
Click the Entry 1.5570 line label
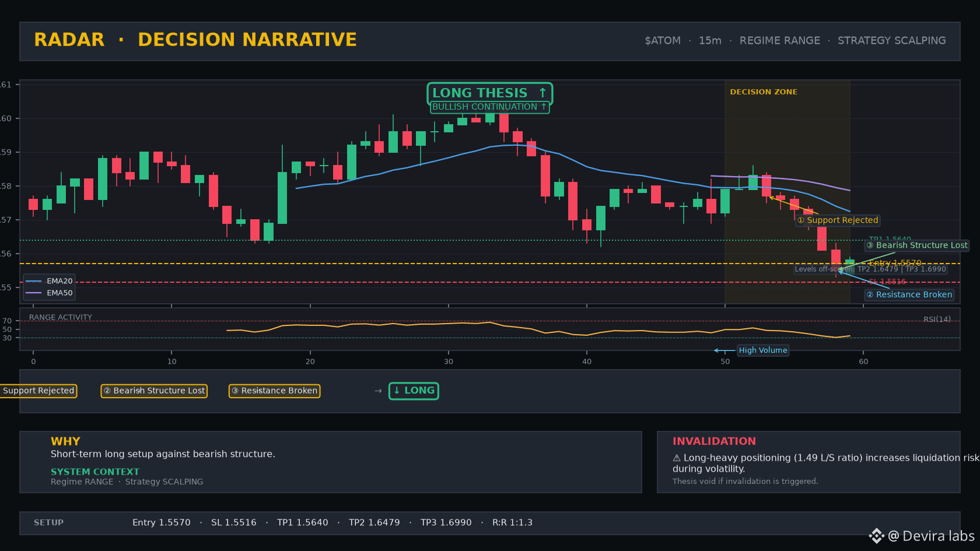point(895,263)
